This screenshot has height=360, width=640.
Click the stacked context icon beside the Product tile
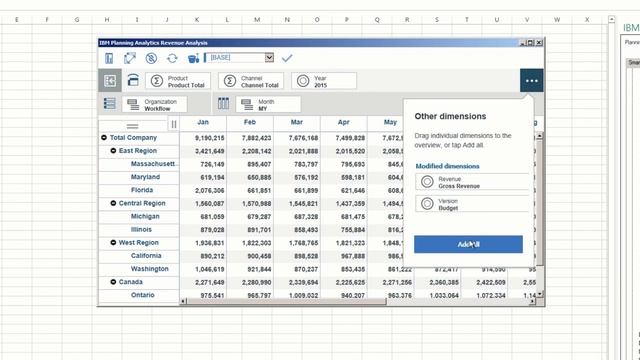coord(133,80)
